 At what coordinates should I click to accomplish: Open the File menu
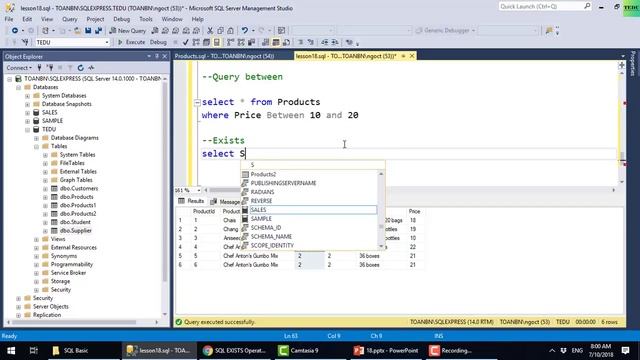click(9, 19)
